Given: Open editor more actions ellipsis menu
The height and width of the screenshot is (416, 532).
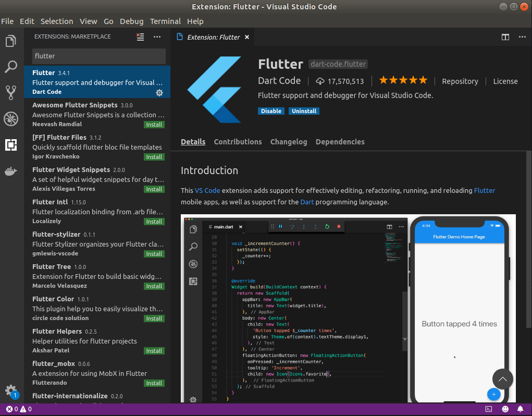Looking at the screenshot, I should click(522, 37).
